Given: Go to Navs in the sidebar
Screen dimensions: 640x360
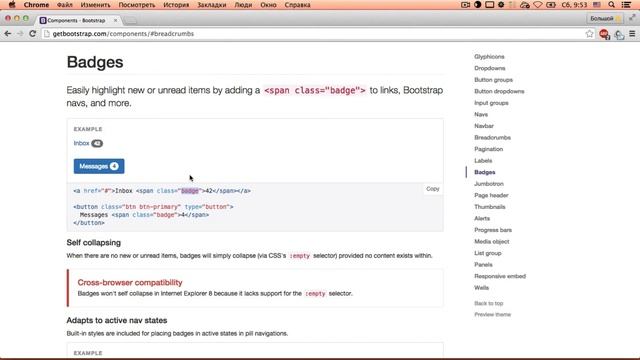Looking at the screenshot, I should coord(481,114).
